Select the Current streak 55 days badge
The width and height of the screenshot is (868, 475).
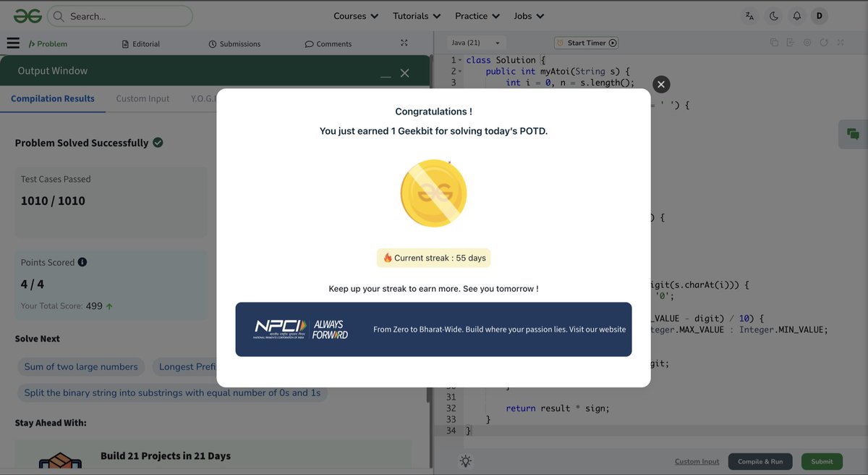point(433,258)
